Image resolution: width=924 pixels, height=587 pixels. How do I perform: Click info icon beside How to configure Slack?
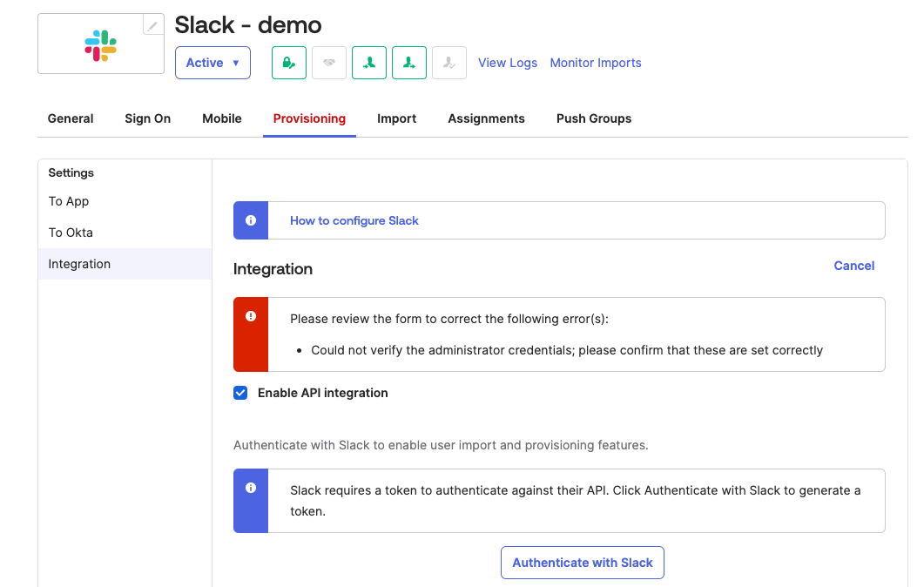[x=251, y=220]
